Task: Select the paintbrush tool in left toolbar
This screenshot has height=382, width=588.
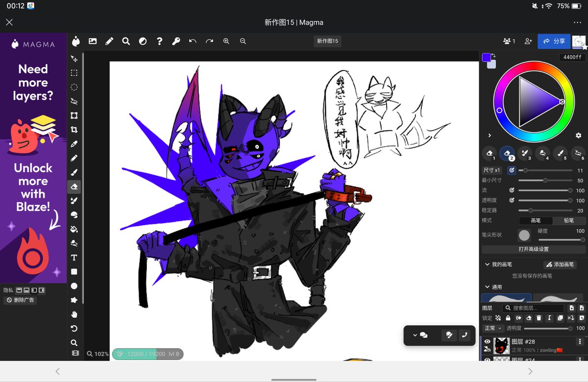Action: click(74, 173)
